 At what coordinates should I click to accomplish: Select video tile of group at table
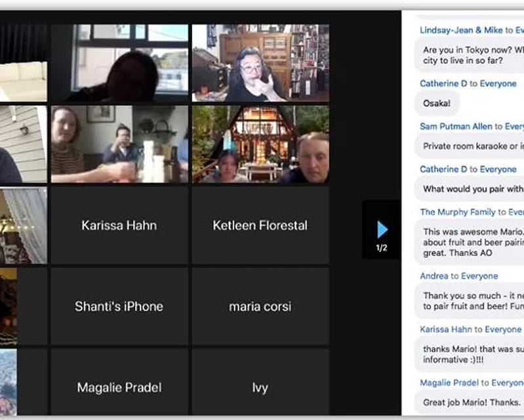(x=119, y=144)
